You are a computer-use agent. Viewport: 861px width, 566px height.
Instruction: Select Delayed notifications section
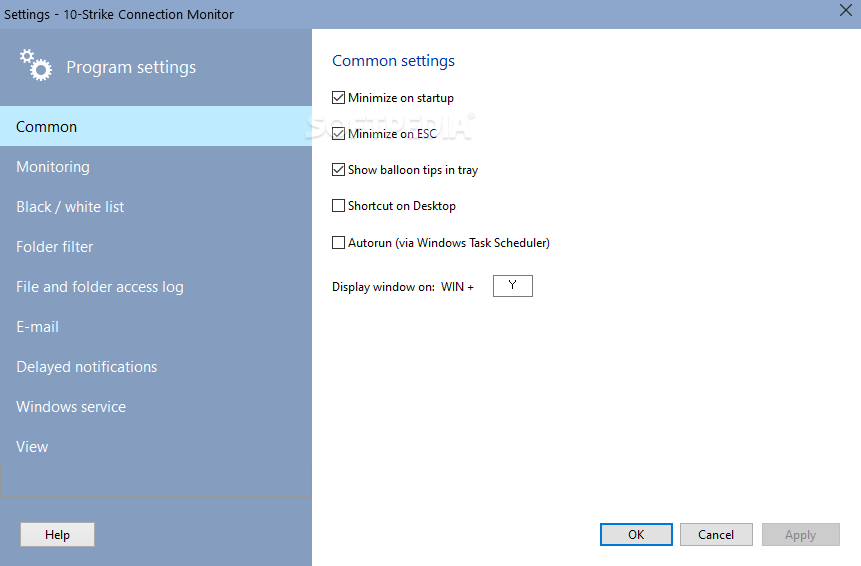[156, 367]
